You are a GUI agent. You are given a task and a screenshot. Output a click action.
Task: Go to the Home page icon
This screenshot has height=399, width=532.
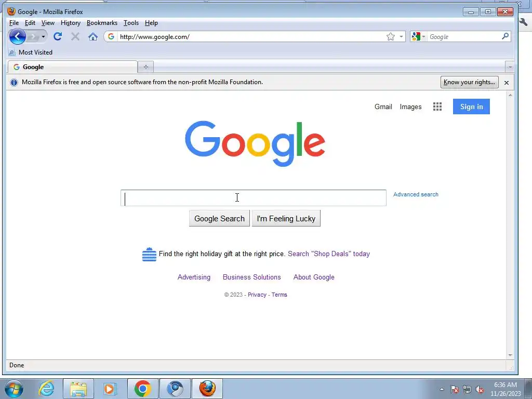93,37
